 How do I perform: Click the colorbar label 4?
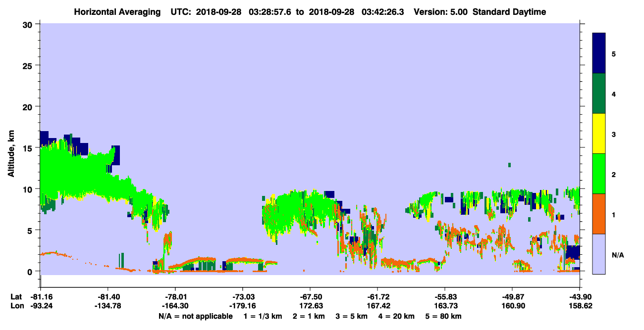click(614, 94)
